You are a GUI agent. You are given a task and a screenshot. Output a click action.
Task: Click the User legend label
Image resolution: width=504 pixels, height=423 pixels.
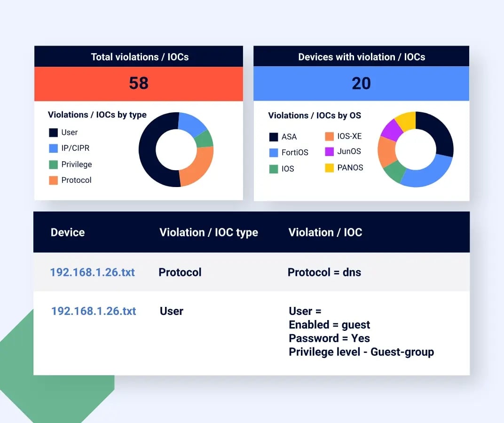(x=70, y=133)
